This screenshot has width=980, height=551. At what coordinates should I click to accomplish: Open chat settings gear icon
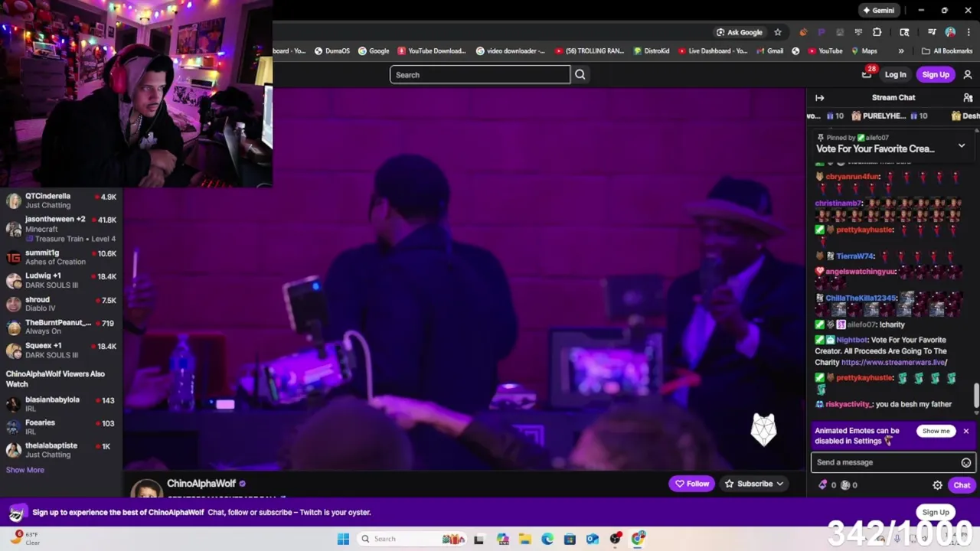pyautogui.click(x=937, y=485)
